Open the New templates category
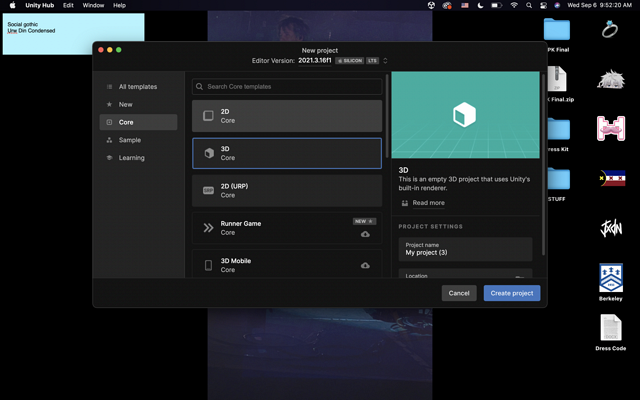 [x=138, y=104]
